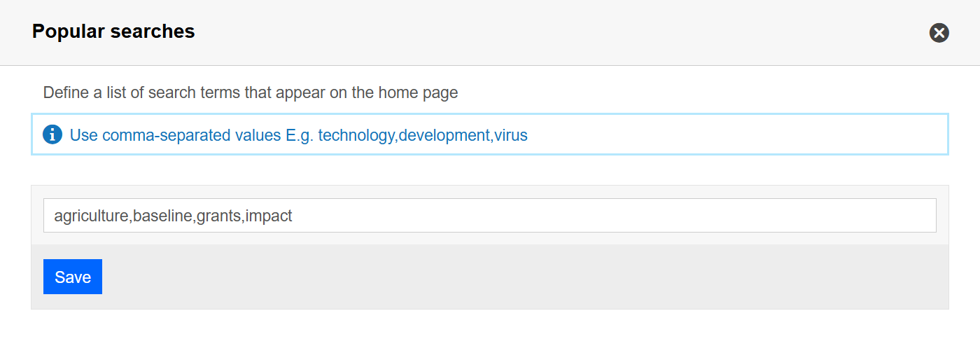This screenshot has height=339, width=980.
Task: Click the empty area of the info box
Action: [735, 134]
